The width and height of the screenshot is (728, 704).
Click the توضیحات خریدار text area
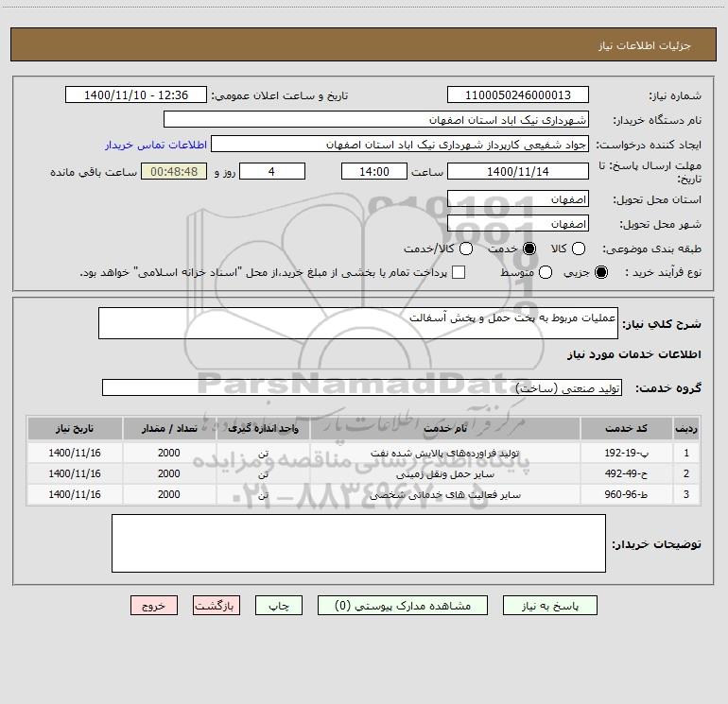pyautogui.click(x=358, y=543)
